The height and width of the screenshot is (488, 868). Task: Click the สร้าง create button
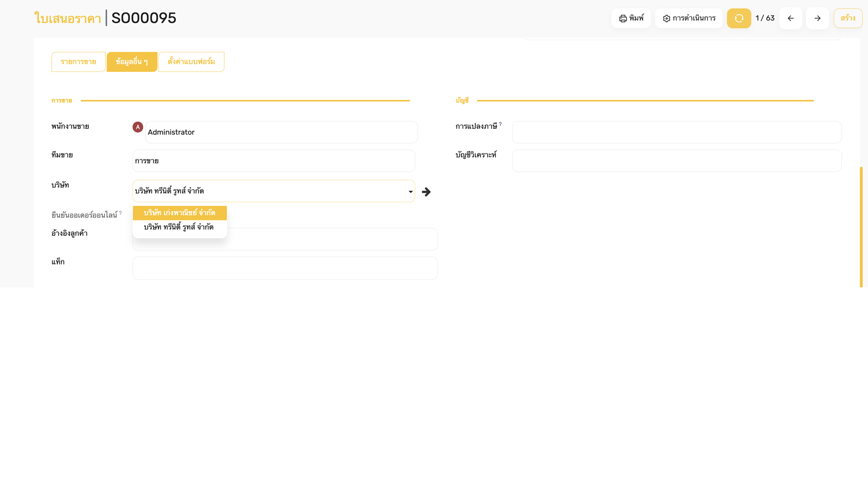click(x=847, y=18)
